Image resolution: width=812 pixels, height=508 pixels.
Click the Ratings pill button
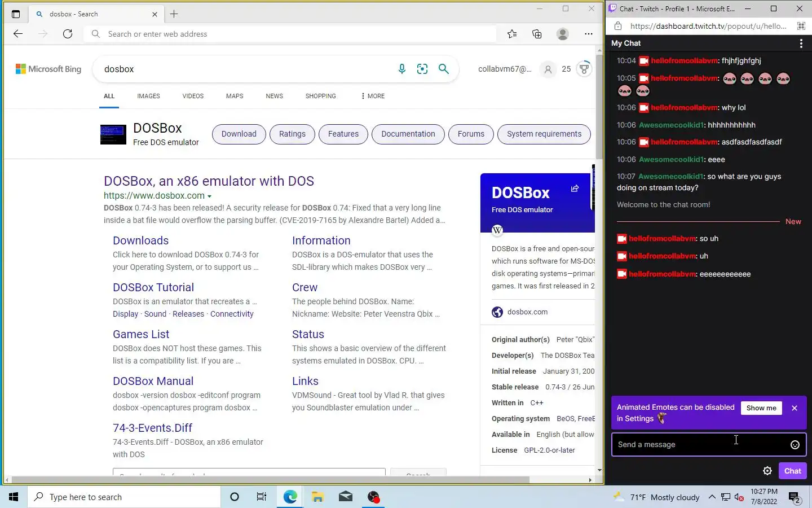click(x=292, y=134)
